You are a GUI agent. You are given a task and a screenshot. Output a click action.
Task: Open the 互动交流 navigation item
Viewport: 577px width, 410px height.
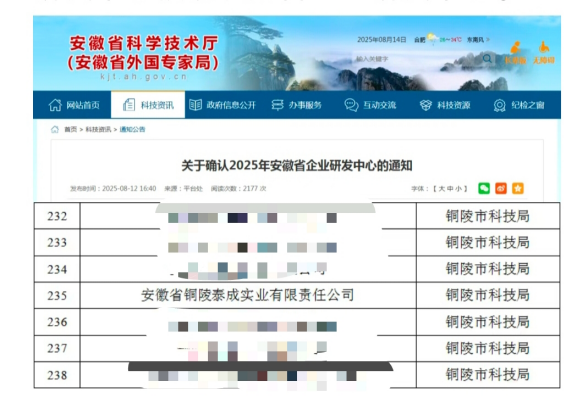coord(370,105)
